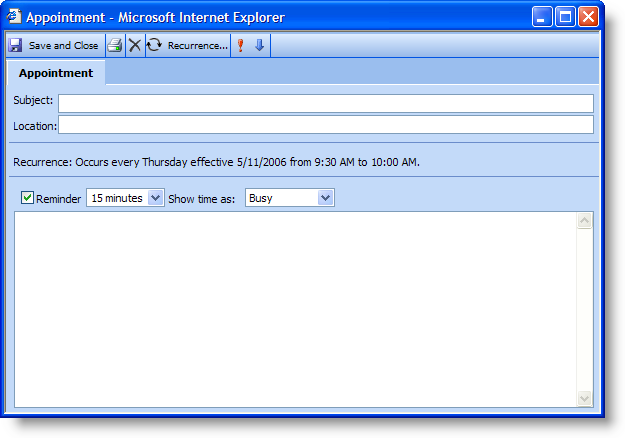The image size is (625, 438).
Task: Click into the Subject text field
Action: coord(325,103)
